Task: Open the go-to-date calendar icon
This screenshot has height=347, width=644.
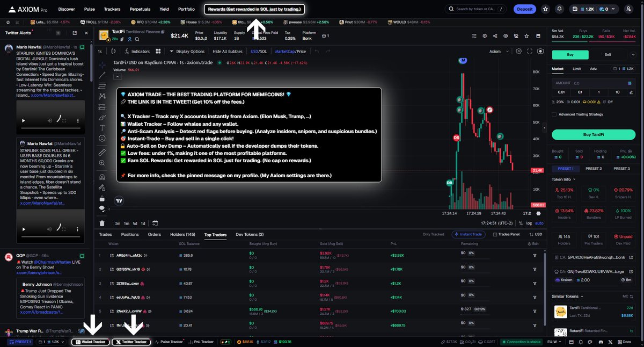Action: point(155,223)
